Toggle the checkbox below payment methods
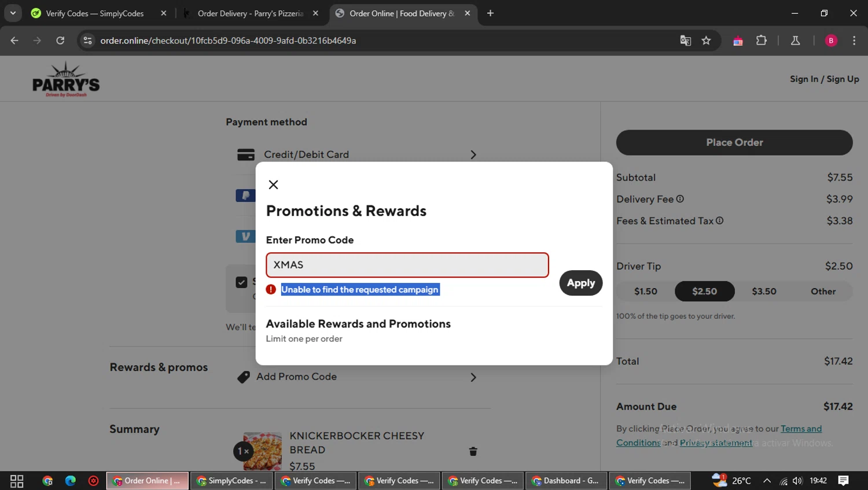The image size is (868, 490). tap(241, 282)
